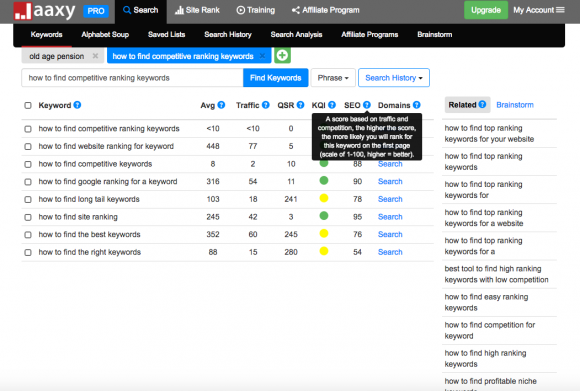The image size is (580, 391).
Task: Check 'how to find competitive ranking keywords' row
Action: click(28, 129)
